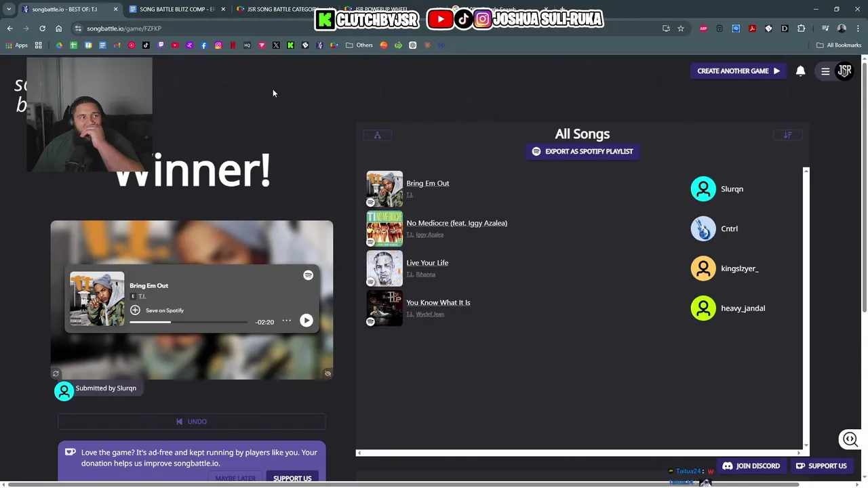Seek within the Bring Em Out progress bar
The width and height of the screenshot is (868, 488).
[189, 322]
